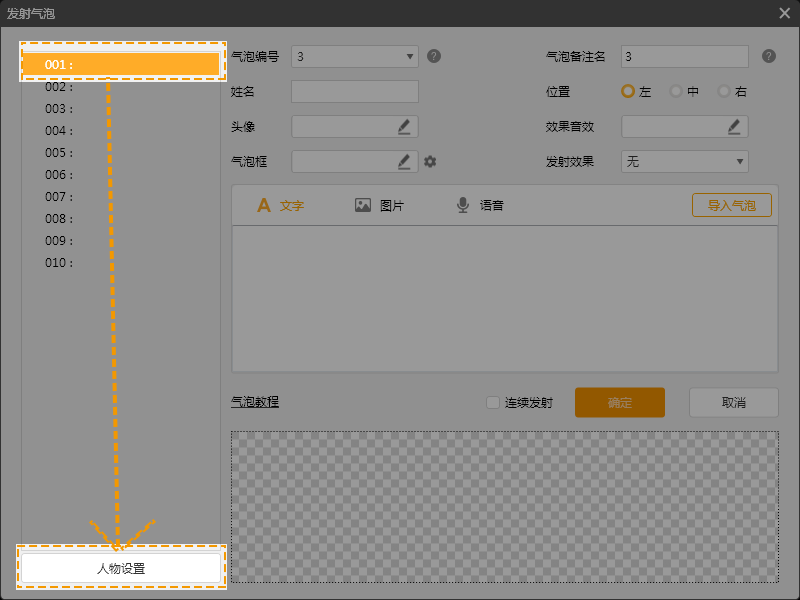The width and height of the screenshot is (800, 600).
Task: Click the help icon beside 气泡备注名
Action: [768, 56]
